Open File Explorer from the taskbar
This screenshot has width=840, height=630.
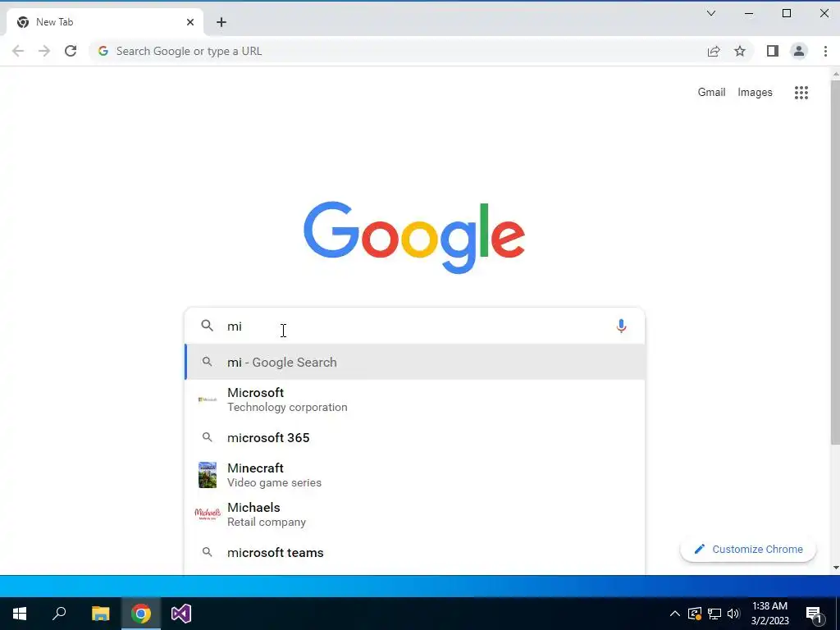[x=100, y=614]
